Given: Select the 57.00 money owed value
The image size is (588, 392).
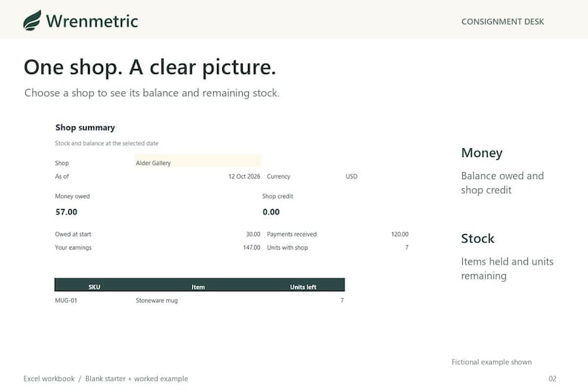Looking at the screenshot, I should 67,212.
